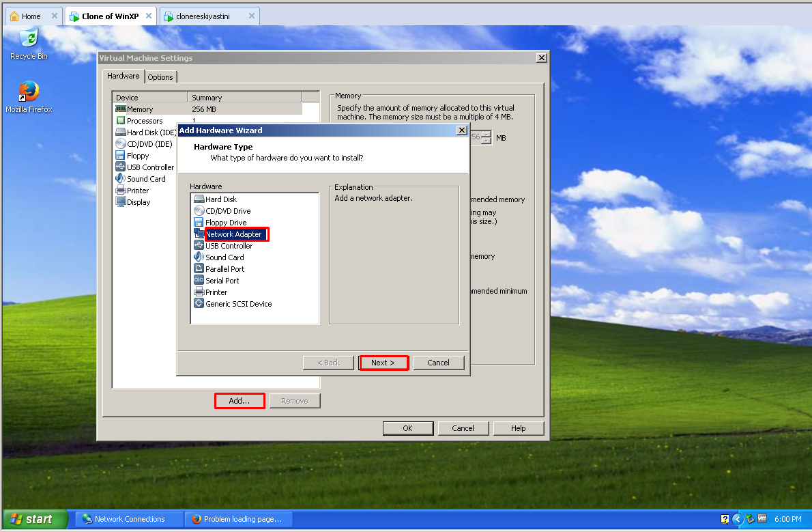812x532 pixels.
Task: Click VMware tools tray icon
Action: coord(762,518)
